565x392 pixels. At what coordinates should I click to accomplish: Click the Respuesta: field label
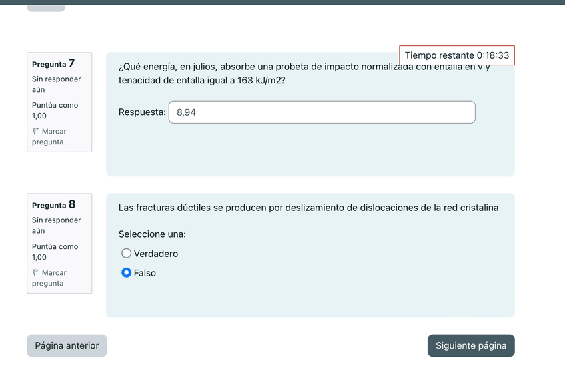(x=142, y=112)
